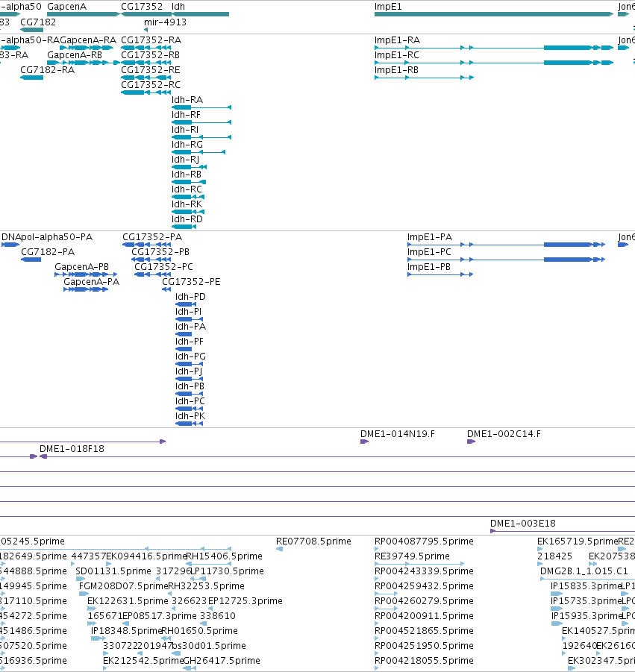Click the DME1-002C14.F clone label
Viewport: 635px width, 672px height.
tap(504, 434)
